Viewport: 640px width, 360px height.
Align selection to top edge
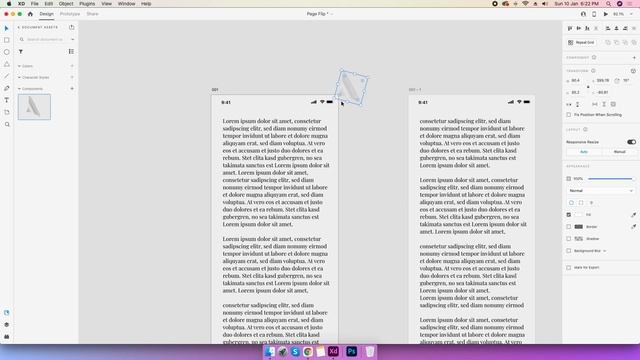(x=570, y=29)
